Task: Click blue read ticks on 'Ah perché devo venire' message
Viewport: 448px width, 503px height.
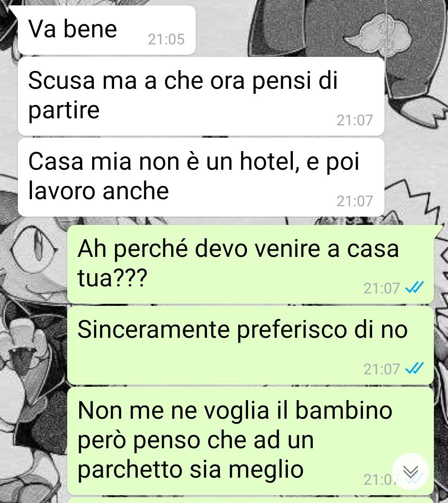Action: [x=414, y=288]
